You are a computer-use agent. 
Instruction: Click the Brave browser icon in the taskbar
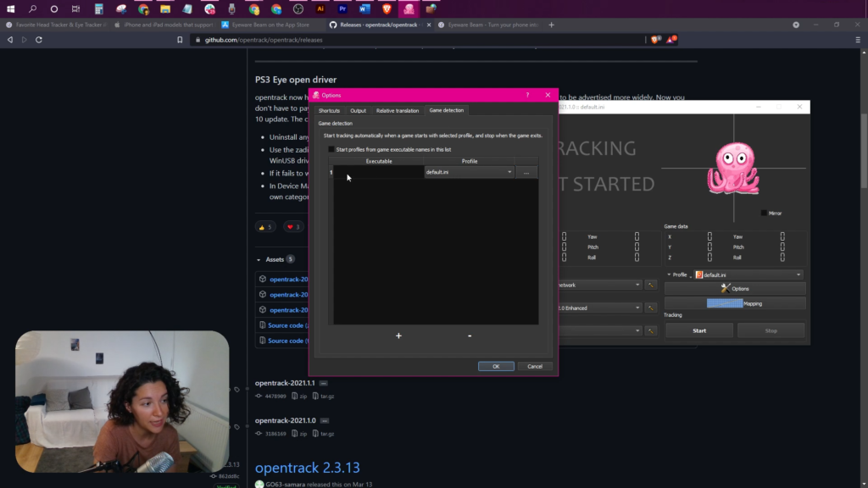point(387,8)
